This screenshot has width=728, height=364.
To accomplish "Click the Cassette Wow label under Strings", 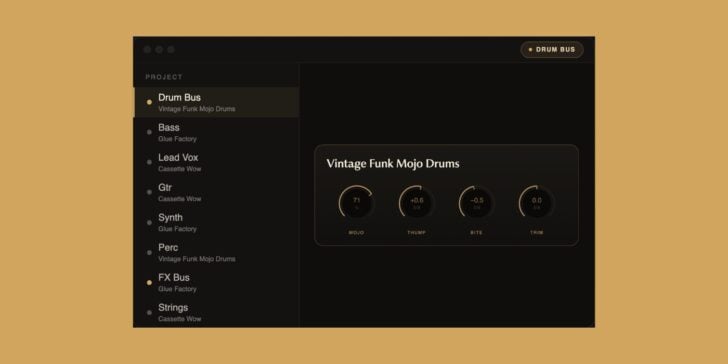I will 180,319.
